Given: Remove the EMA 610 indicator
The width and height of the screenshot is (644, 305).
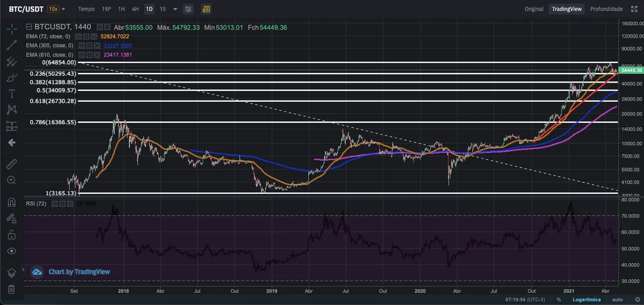Looking at the screenshot, I should (96, 54).
